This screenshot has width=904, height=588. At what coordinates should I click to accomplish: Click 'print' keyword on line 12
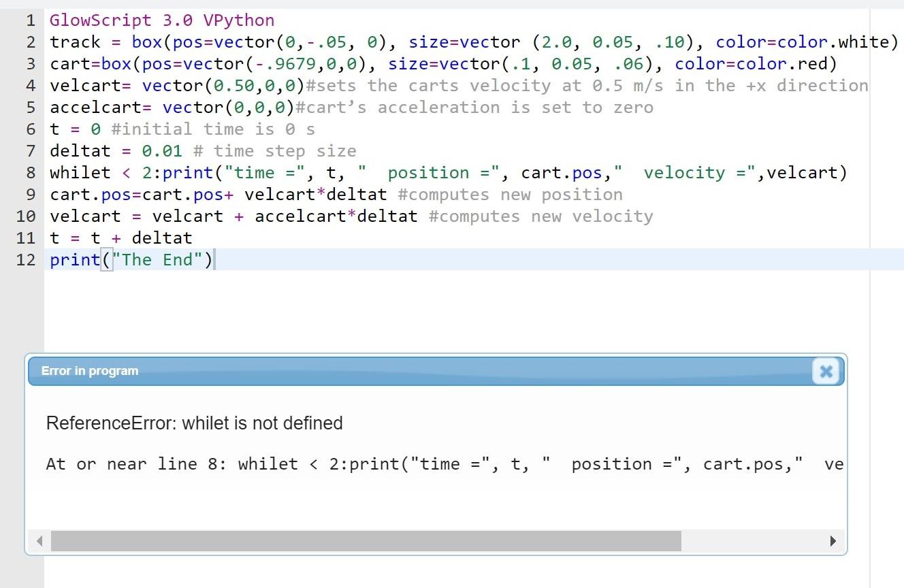(x=74, y=260)
